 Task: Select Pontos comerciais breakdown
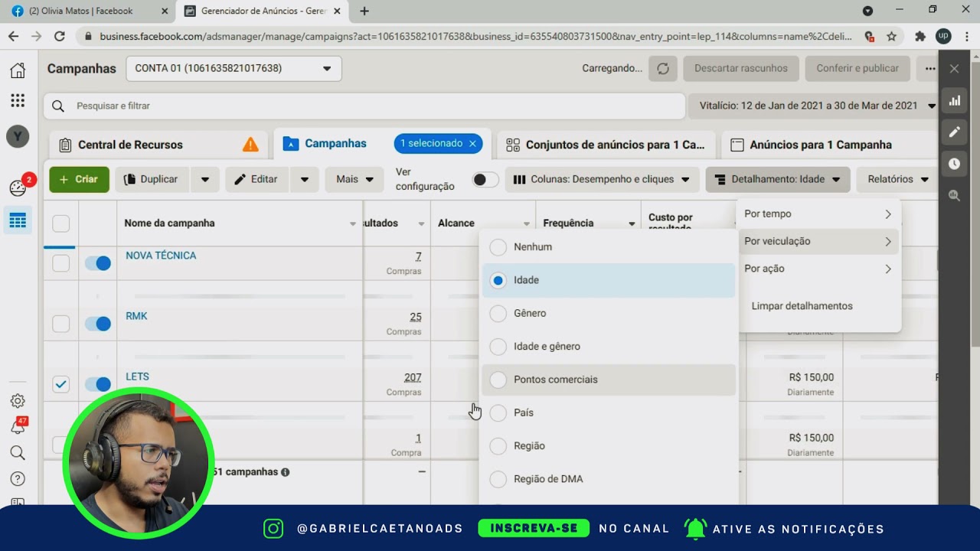pyautogui.click(x=609, y=380)
